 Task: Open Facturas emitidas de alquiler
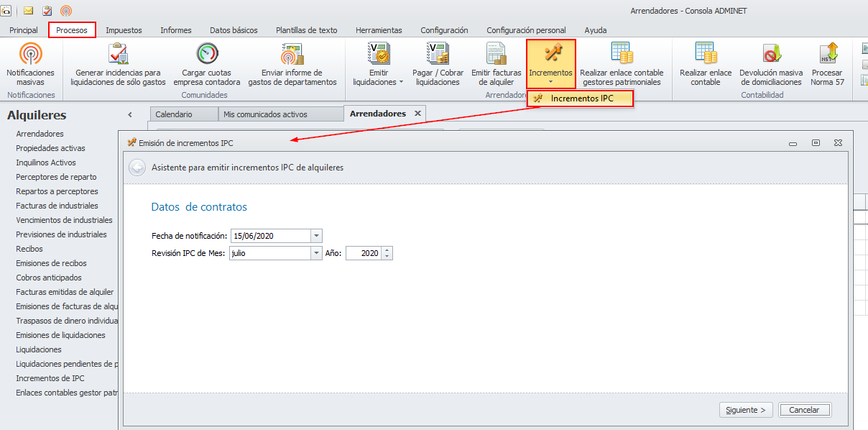[65, 292]
